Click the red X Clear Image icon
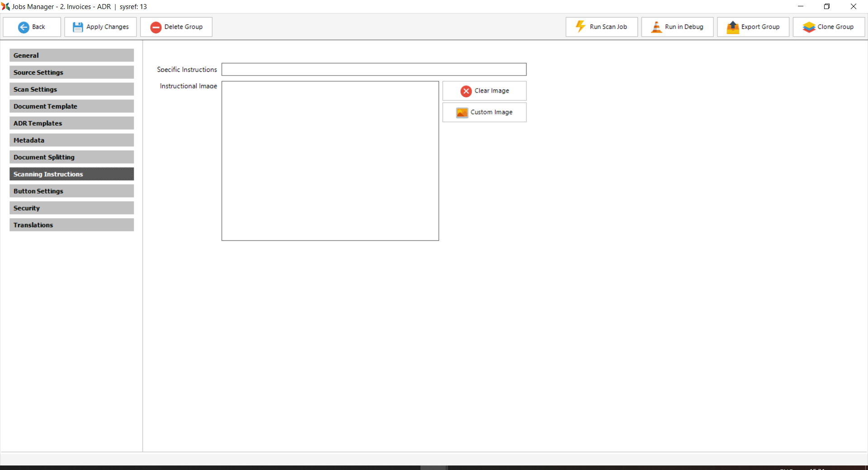The image size is (868, 470). [466, 91]
